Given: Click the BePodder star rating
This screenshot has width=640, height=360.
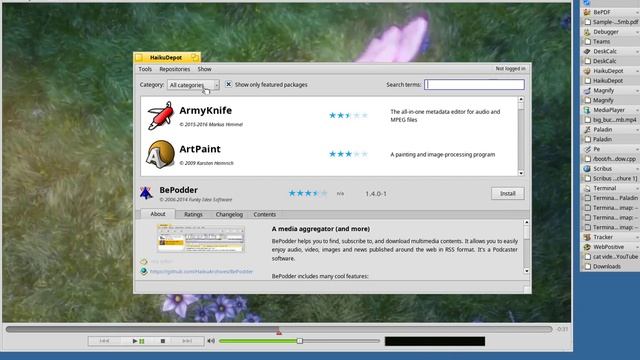Looking at the screenshot, I should 308,193.
